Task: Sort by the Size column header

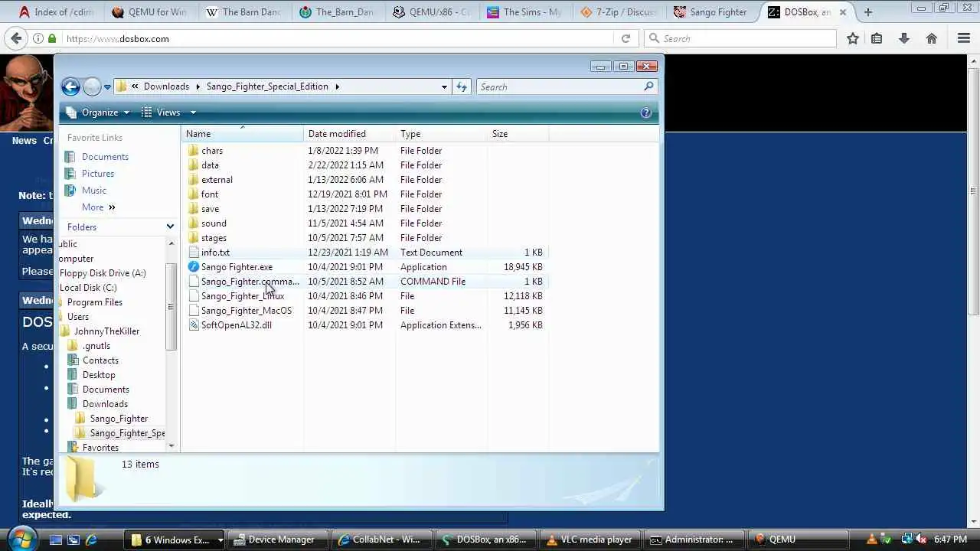Action: pos(518,134)
